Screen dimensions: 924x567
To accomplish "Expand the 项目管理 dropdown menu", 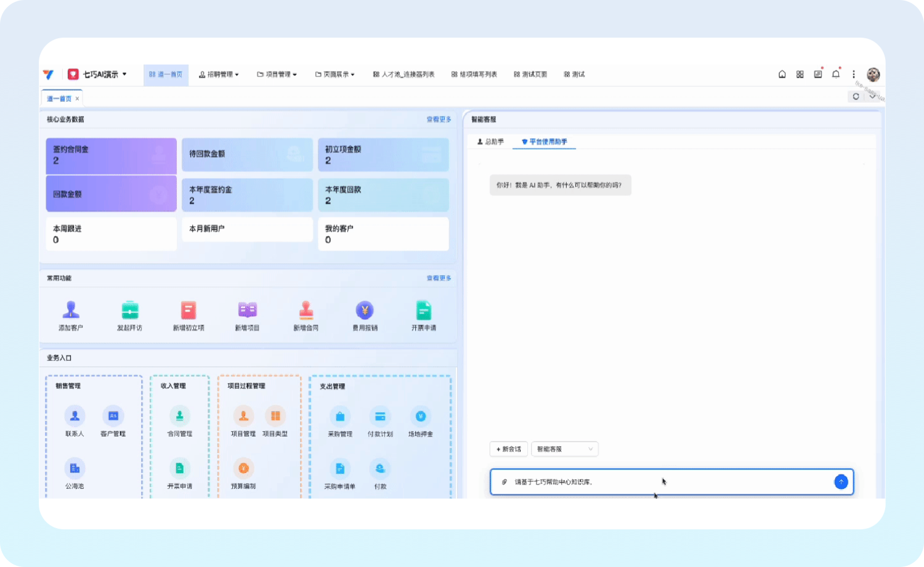I will (277, 75).
